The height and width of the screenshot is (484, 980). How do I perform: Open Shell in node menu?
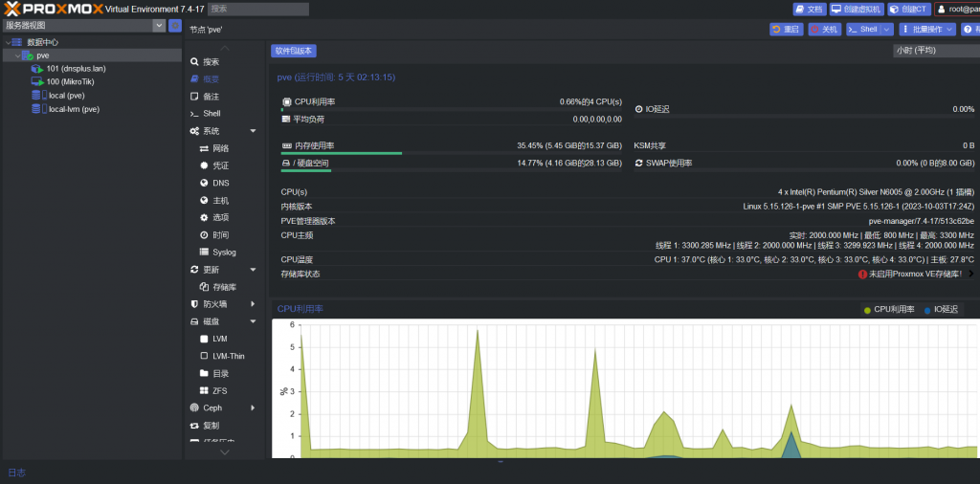(x=212, y=114)
